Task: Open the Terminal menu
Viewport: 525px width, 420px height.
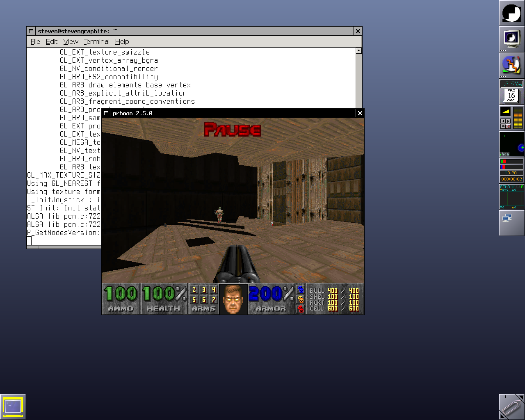Action: [x=96, y=41]
